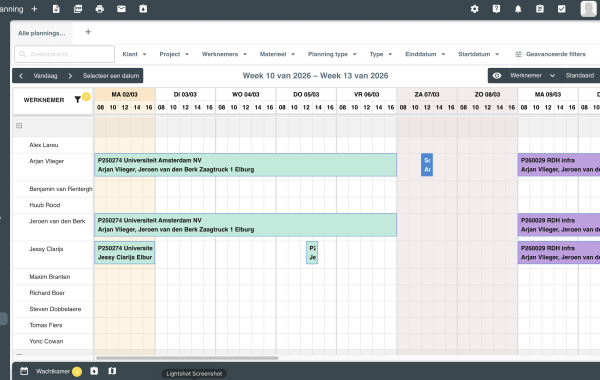The width and height of the screenshot is (600, 380).
Task: Open the Werknemers filter dropdown
Action: pyautogui.click(x=224, y=54)
